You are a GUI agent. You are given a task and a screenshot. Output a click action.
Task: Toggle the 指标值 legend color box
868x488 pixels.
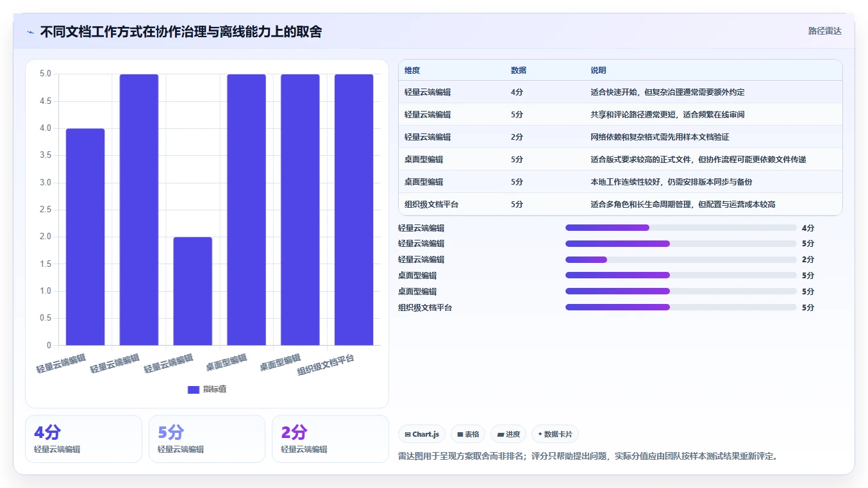point(194,389)
